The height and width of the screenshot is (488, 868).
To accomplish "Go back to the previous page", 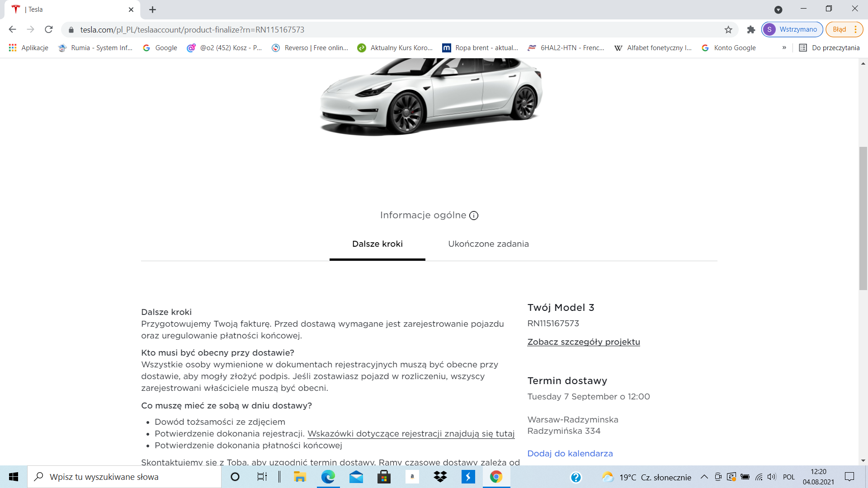I will (x=12, y=29).
